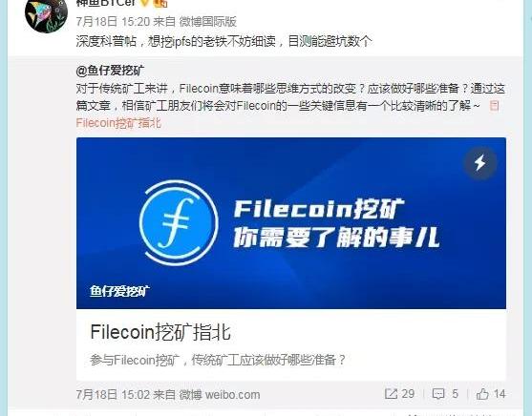
Task: Click the repost icon with 29
Action: pyautogui.click(x=391, y=394)
